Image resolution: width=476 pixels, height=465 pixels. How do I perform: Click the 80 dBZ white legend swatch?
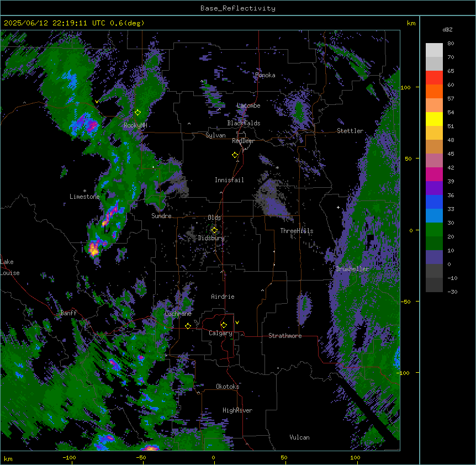434,50
